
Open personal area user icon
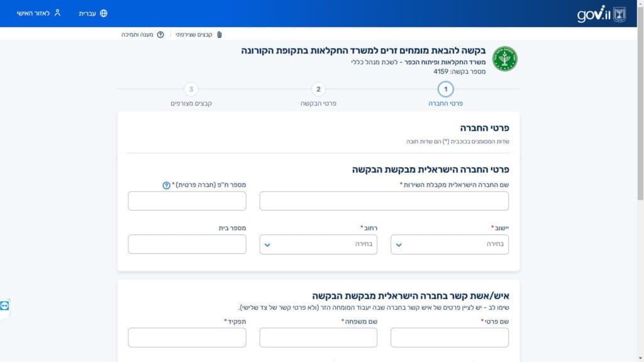[x=57, y=13]
